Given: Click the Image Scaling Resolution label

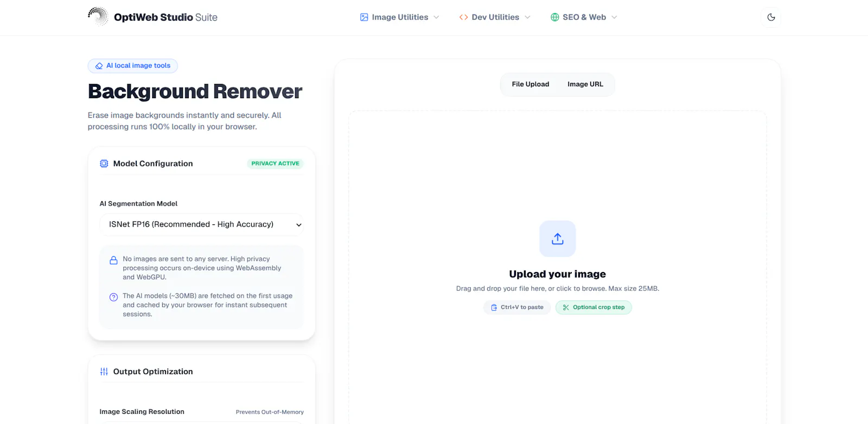Looking at the screenshot, I should [142, 412].
